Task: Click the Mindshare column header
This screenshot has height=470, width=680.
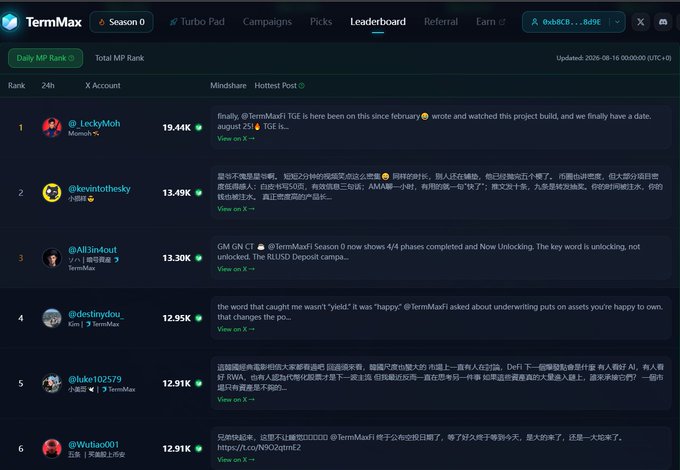Action: pos(228,86)
